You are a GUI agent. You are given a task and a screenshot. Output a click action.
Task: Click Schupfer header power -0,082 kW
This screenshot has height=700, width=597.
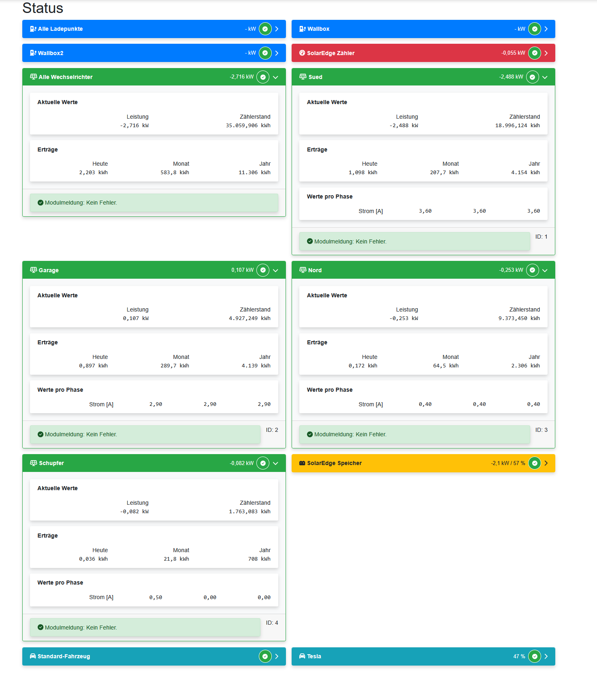tap(242, 463)
